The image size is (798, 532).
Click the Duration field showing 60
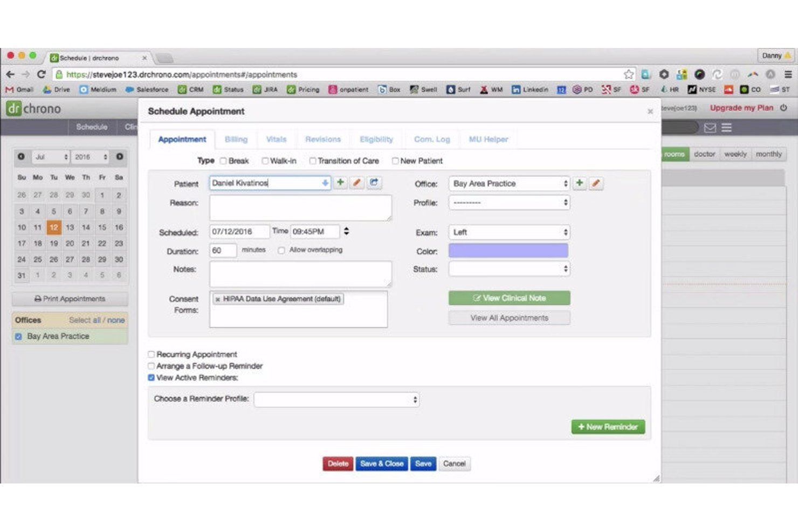tap(223, 251)
